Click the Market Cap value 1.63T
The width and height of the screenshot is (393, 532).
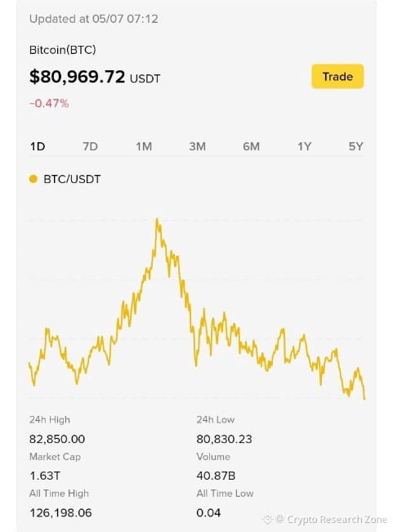45,476
